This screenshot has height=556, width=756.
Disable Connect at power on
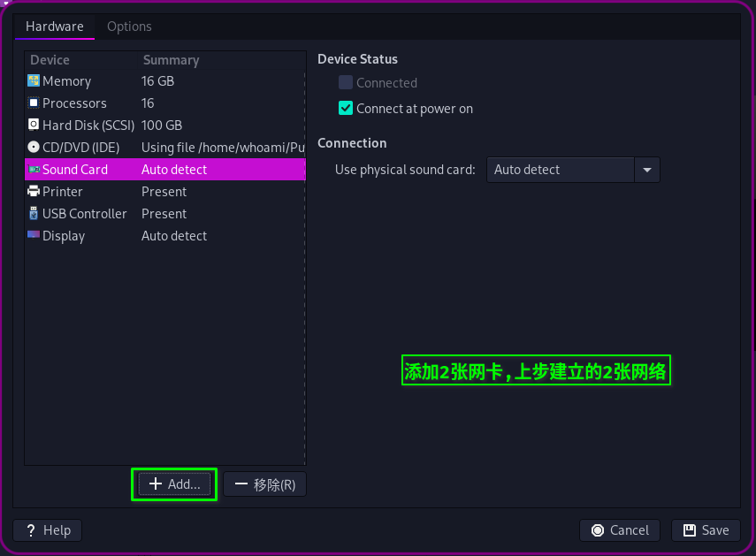346,109
